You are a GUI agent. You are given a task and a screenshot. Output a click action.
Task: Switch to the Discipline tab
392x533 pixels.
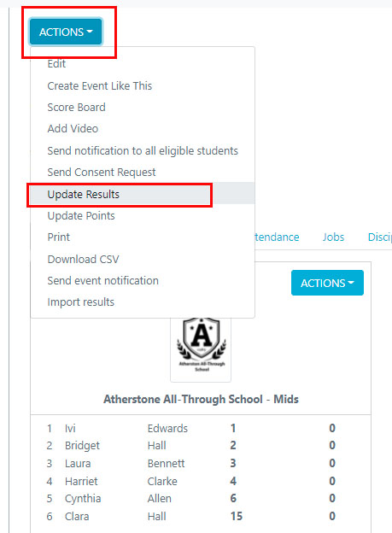(x=380, y=237)
